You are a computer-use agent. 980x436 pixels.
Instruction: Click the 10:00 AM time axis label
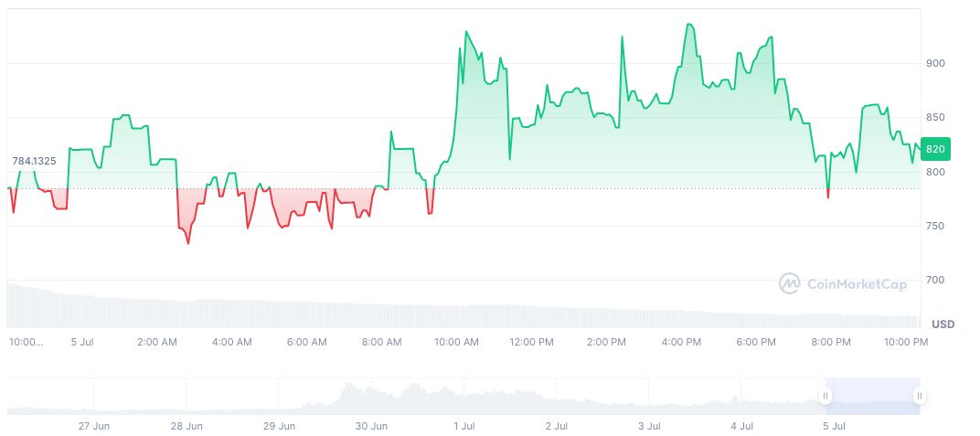(456, 342)
